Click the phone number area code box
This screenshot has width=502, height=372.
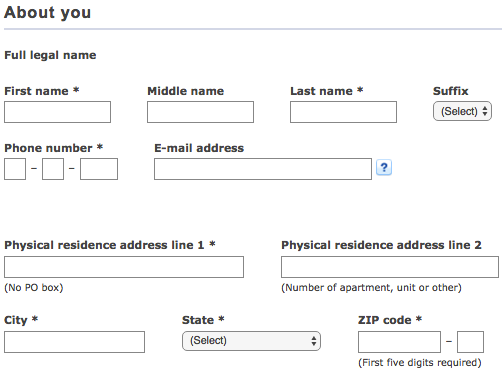pyautogui.click(x=15, y=169)
